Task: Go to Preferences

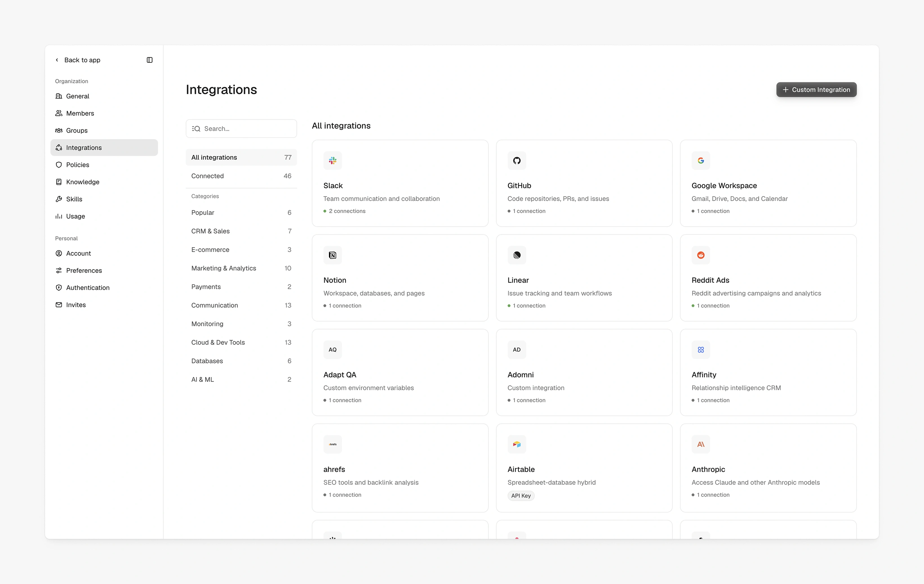Action: click(104, 271)
